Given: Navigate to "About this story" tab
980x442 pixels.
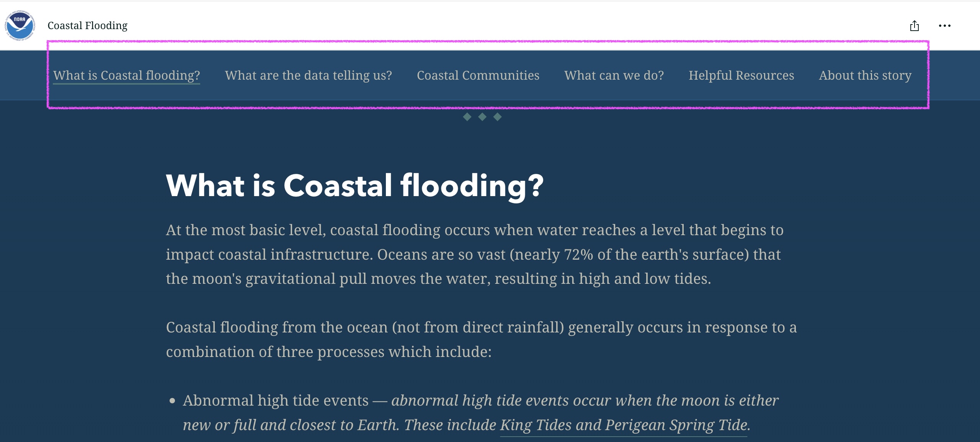Looking at the screenshot, I should coord(865,75).
